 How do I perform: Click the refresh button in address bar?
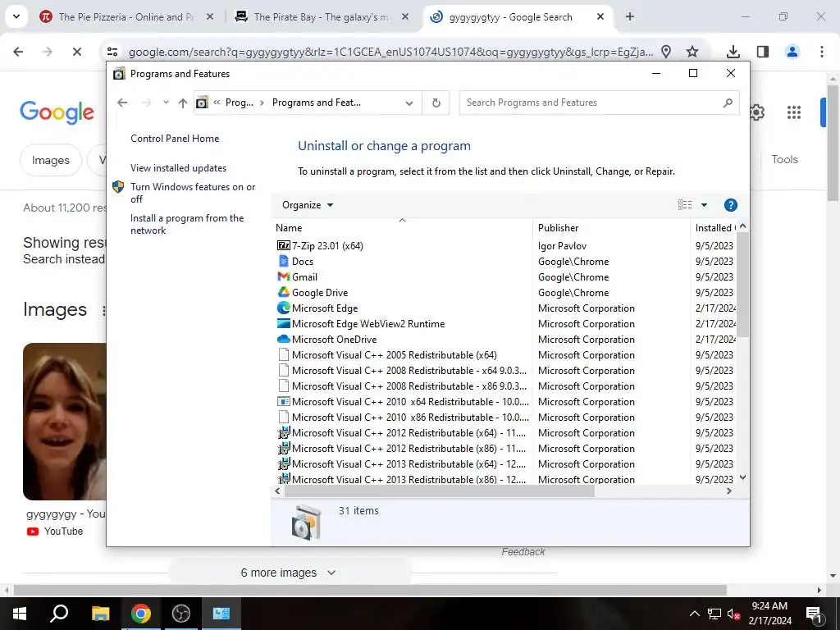[x=436, y=103]
